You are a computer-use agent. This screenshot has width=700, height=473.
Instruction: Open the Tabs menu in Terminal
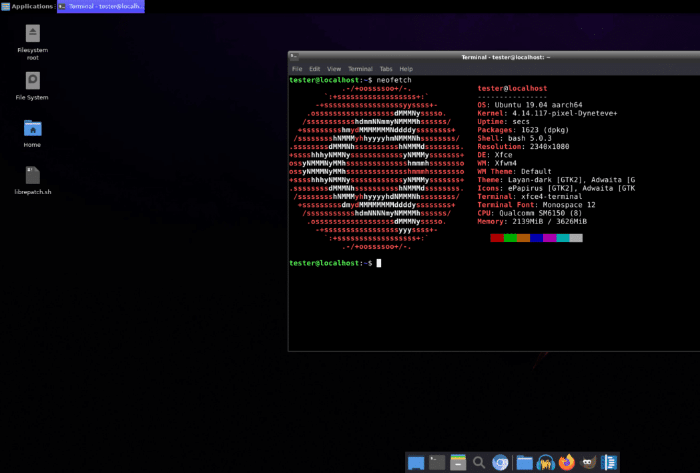click(x=386, y=69)
